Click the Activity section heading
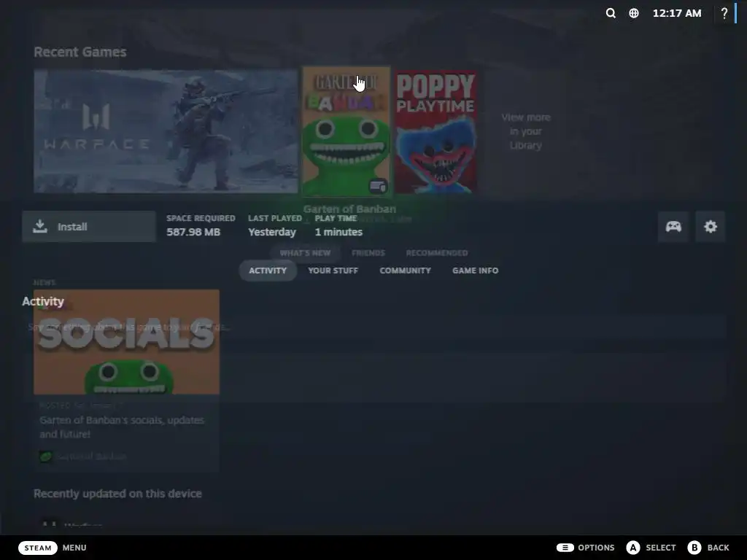 point(43,301)
